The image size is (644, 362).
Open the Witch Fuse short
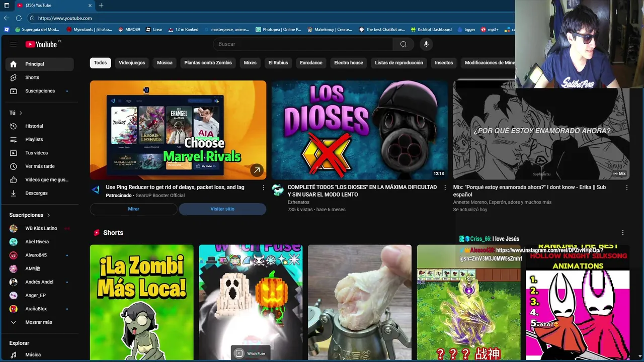[251, 303]
